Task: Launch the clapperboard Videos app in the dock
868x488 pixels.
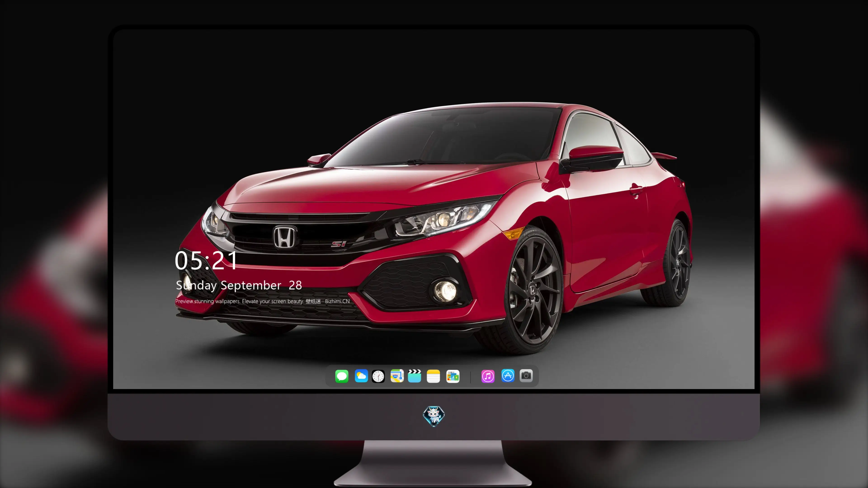Action: pos(415,376)
